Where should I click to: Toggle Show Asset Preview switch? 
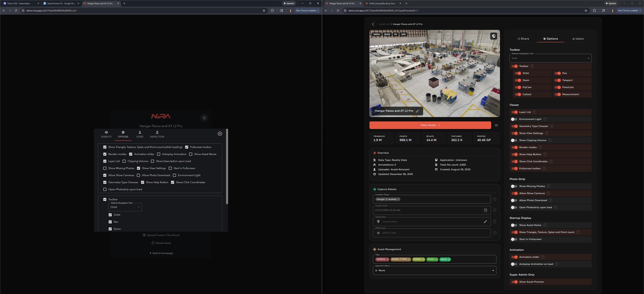point(514,282)
